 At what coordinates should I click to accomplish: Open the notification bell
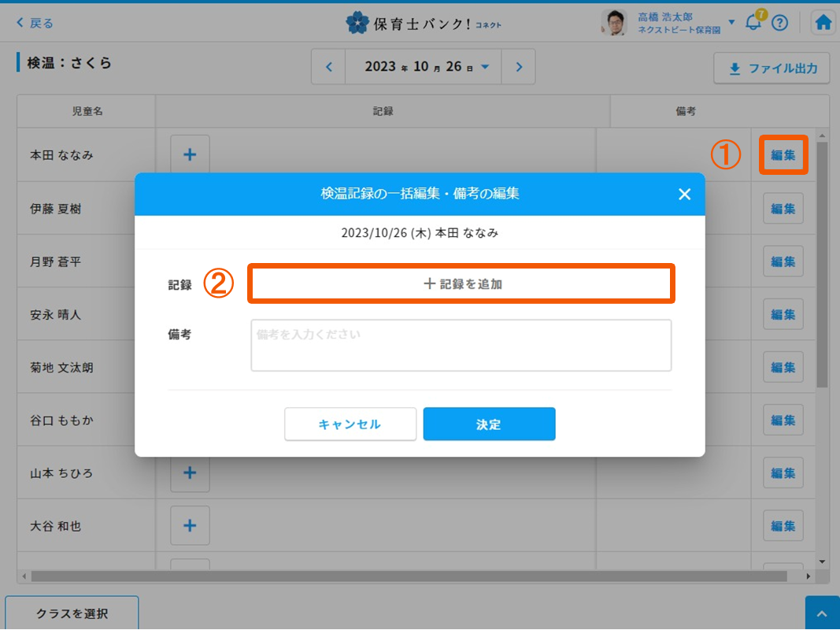coord(753,23)
